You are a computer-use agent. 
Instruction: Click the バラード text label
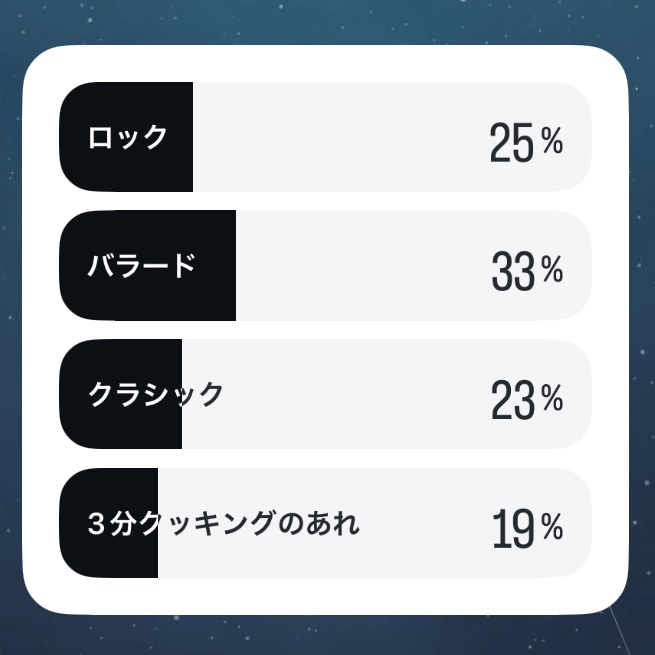(x=142, y=266)
